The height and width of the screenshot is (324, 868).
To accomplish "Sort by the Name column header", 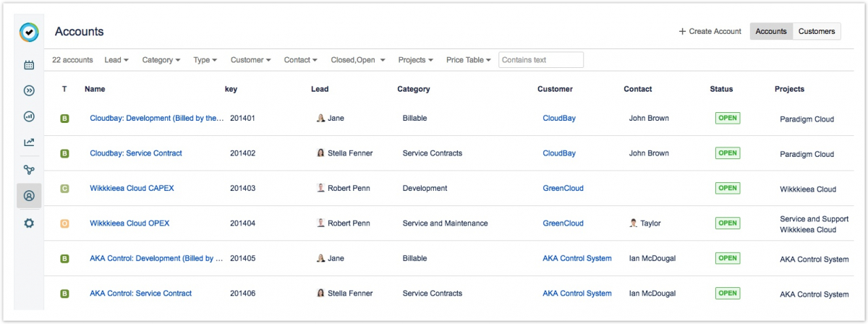I will (95, 89).
